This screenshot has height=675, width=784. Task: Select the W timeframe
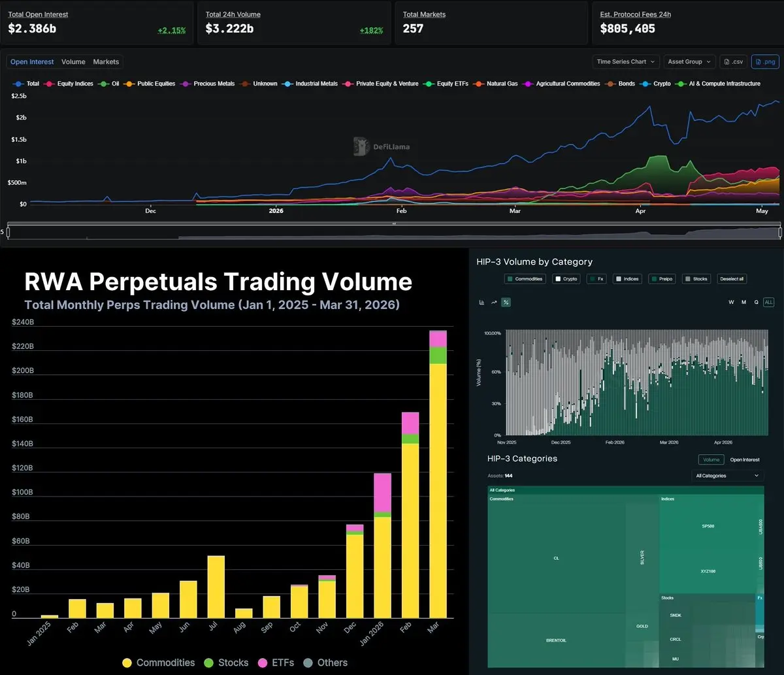coord(732,302)
